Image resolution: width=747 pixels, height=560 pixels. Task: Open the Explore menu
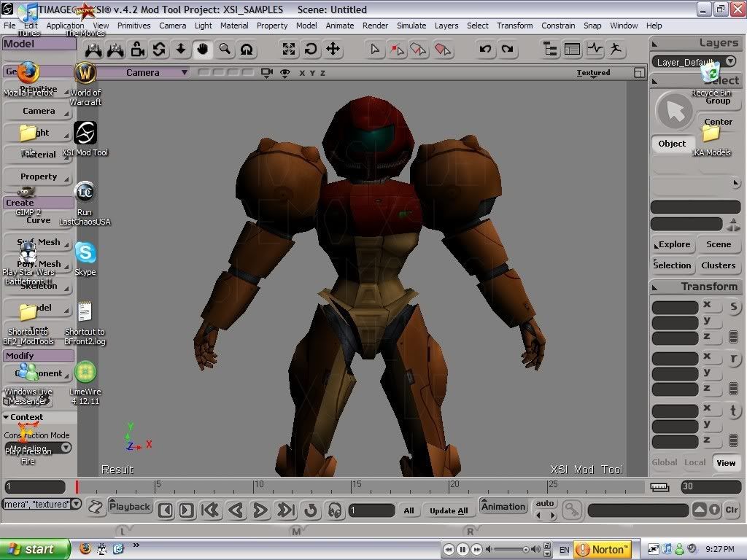click(x=673, y=244)
